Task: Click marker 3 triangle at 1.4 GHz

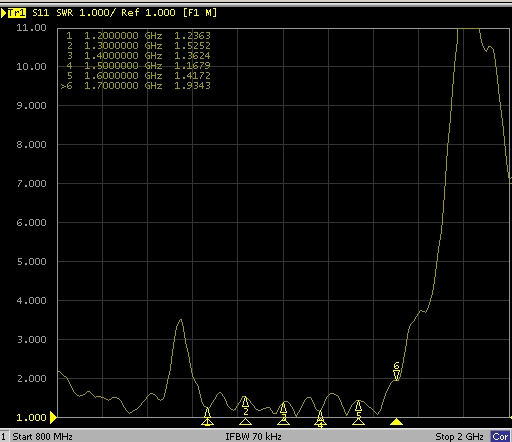Action: pyautogui.click(x=283, y=422)
